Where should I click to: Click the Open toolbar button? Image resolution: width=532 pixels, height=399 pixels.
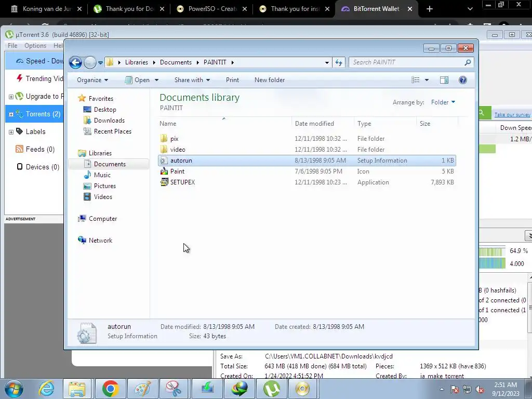[x=137, y=80]
